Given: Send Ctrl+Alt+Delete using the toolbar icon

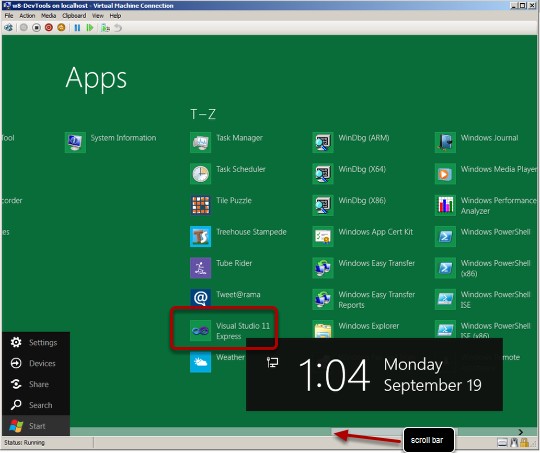Looking at the screenshot, I should point(9,28).
